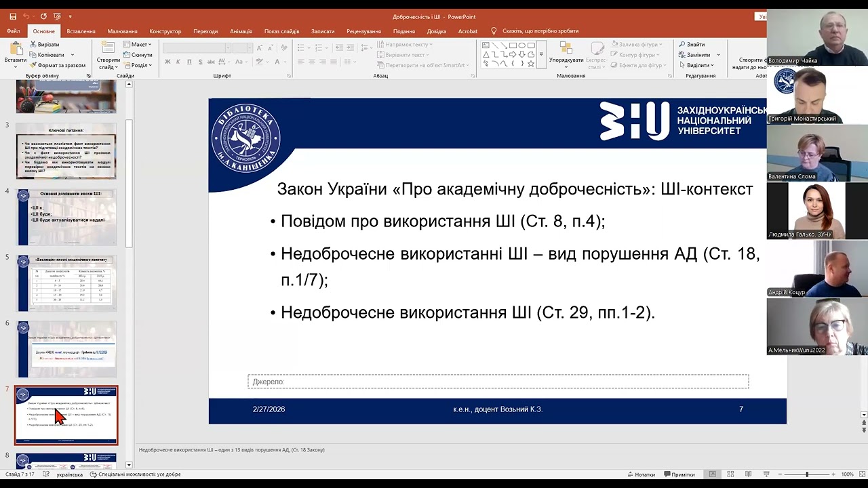Switch to the Малювання tab
This screenshot has width=868, height=488.
122,31
